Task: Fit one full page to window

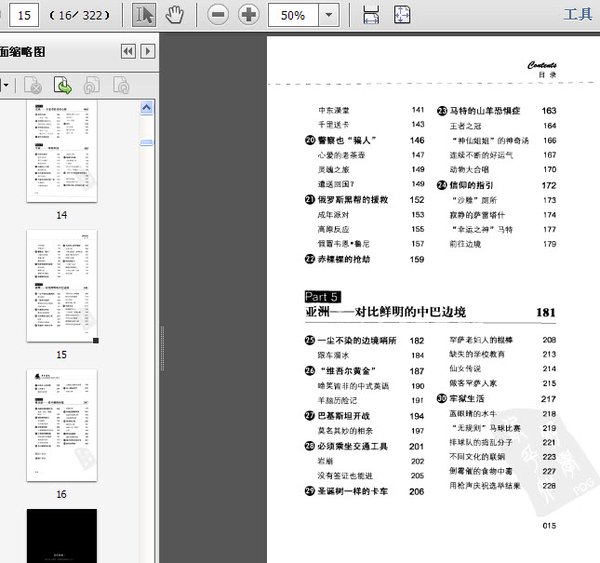Action: pyautogui.click(x=401, y=15)
